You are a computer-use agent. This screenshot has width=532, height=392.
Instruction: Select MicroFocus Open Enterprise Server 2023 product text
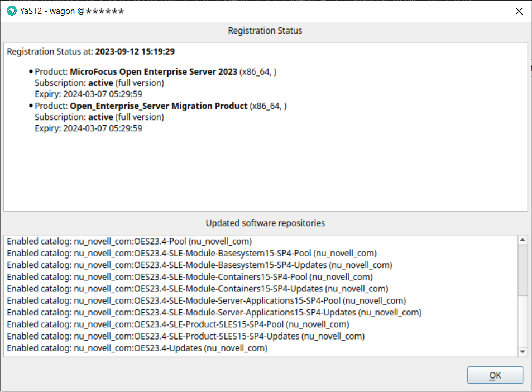tap(154, 72)
